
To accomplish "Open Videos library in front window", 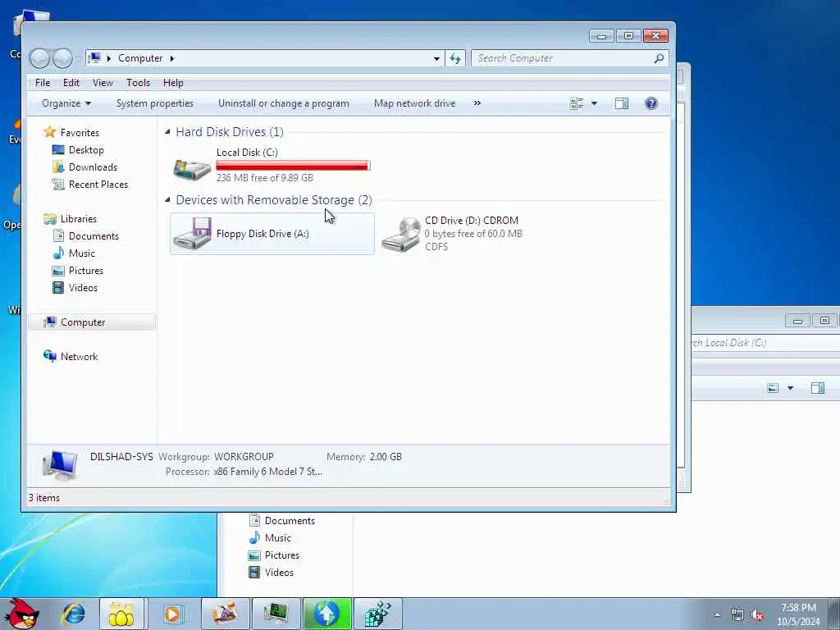I will pyautogui.click(x=83, y=288).
